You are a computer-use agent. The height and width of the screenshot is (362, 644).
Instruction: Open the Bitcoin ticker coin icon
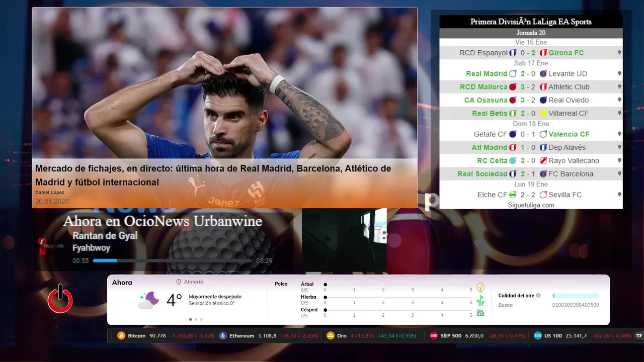[121, 336]
